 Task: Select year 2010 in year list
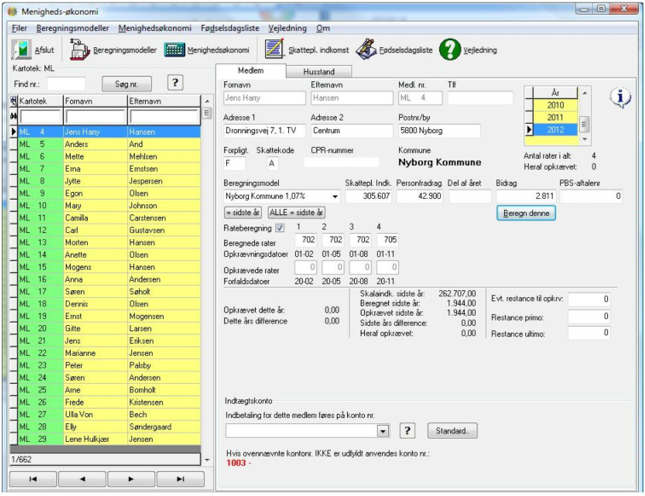pos(555,105)
